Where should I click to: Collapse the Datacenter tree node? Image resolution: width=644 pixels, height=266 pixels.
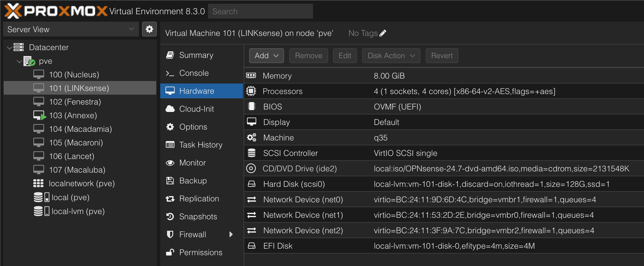coord(9,47)
